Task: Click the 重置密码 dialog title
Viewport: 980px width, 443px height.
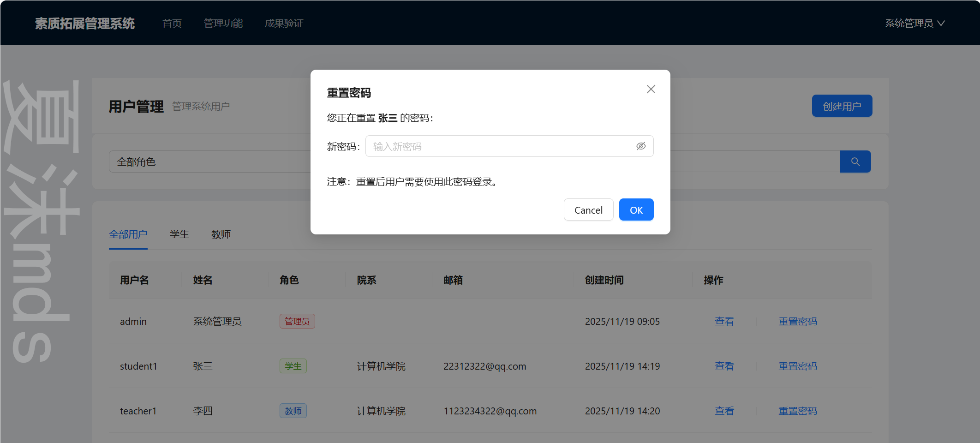Action: coord(349,93)
